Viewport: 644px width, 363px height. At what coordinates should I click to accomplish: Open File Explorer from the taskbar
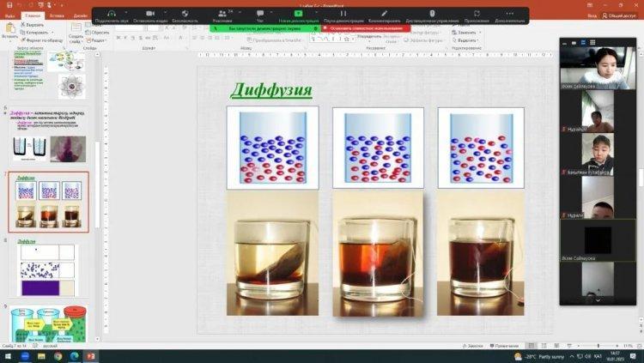point(41,356)
